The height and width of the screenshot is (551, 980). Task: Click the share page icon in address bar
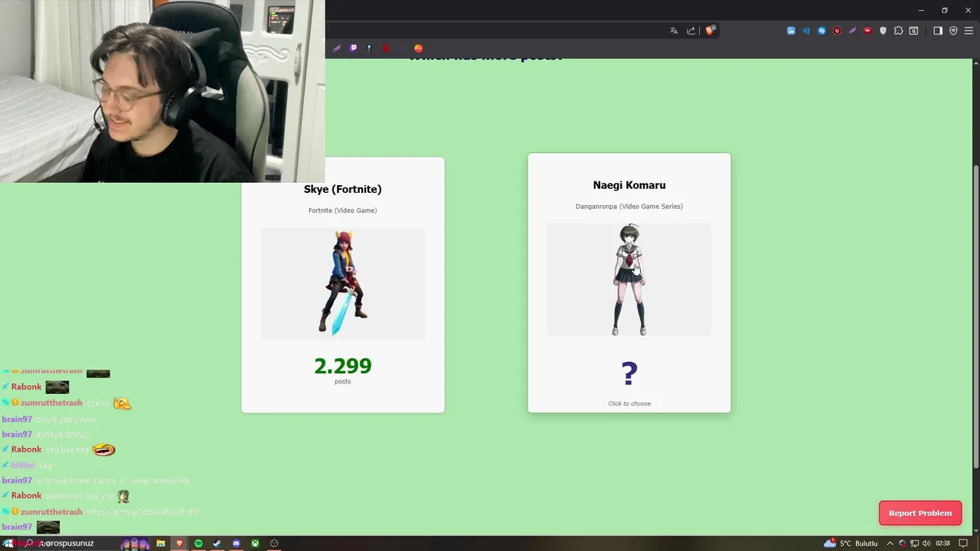click(x=691, y=31)
